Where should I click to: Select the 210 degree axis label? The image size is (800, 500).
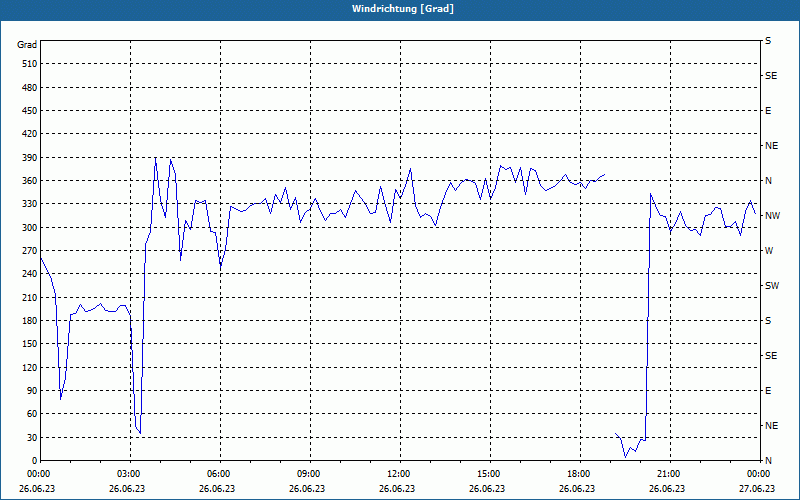pyautogui.click(x=29, y=297)
